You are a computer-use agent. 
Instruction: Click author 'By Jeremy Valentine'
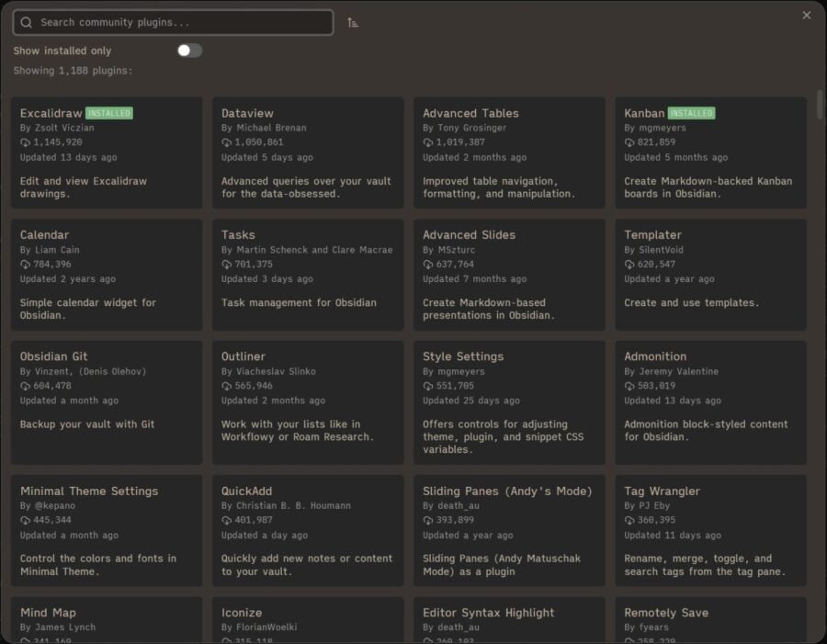pyautogui.click(x=672, y=372)
